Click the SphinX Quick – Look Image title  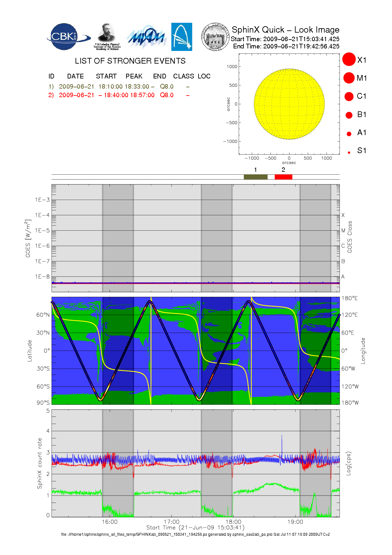point(285,30)
